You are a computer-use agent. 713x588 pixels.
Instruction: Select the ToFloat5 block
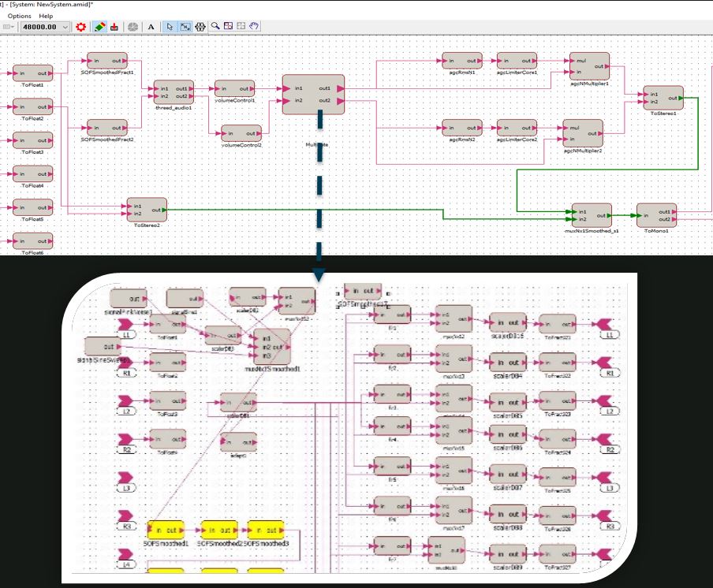coord(32,207)
